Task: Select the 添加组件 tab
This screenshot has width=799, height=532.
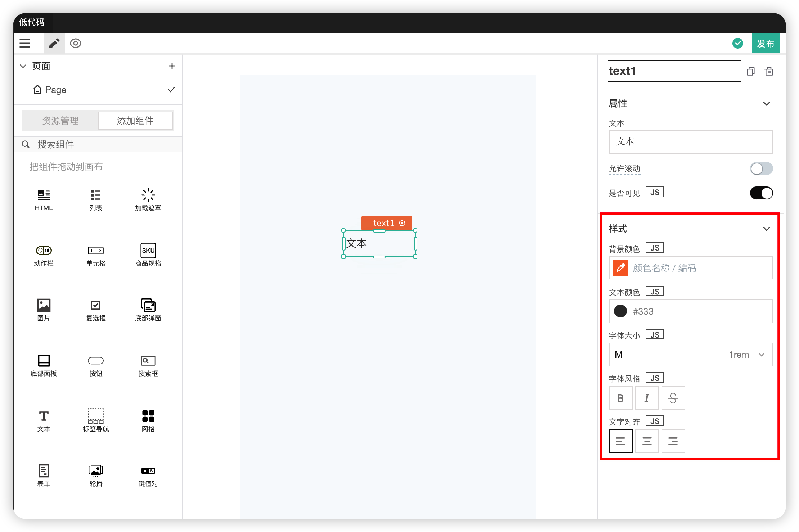Action: (x=135, y=121)
